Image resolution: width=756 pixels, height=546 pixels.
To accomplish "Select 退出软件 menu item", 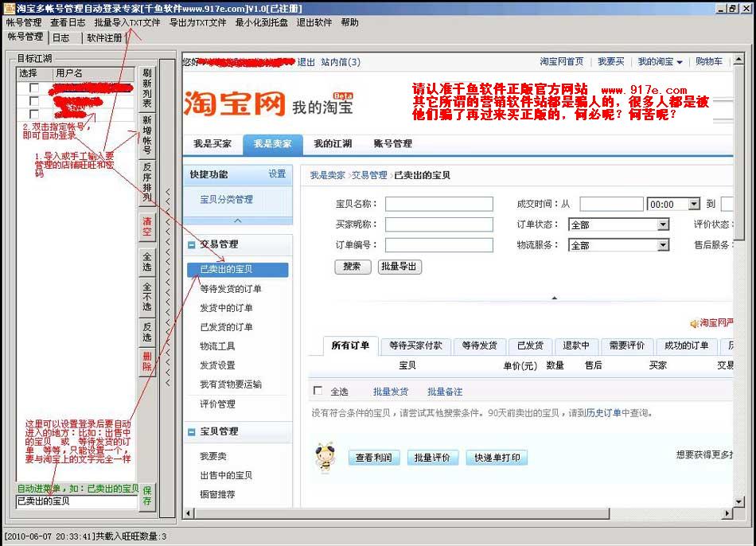I will tap(314, 22).
